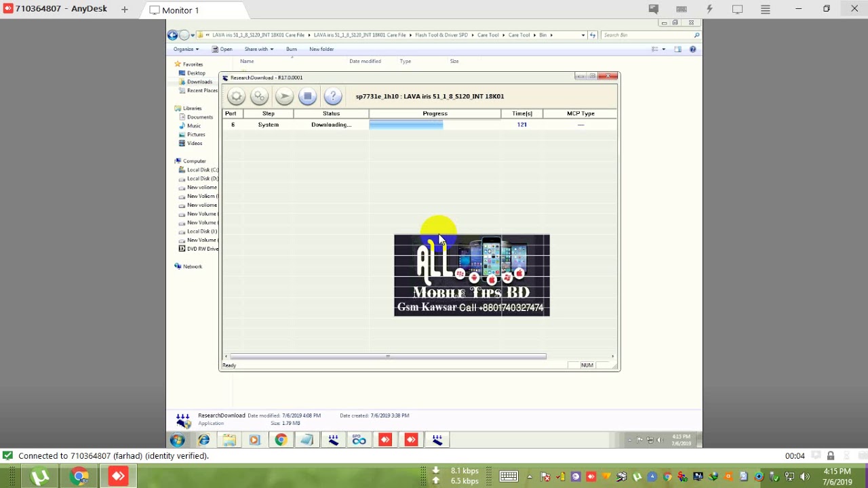Open the AnyDesk lightning actions icon
868x488 pixels.
709,9
